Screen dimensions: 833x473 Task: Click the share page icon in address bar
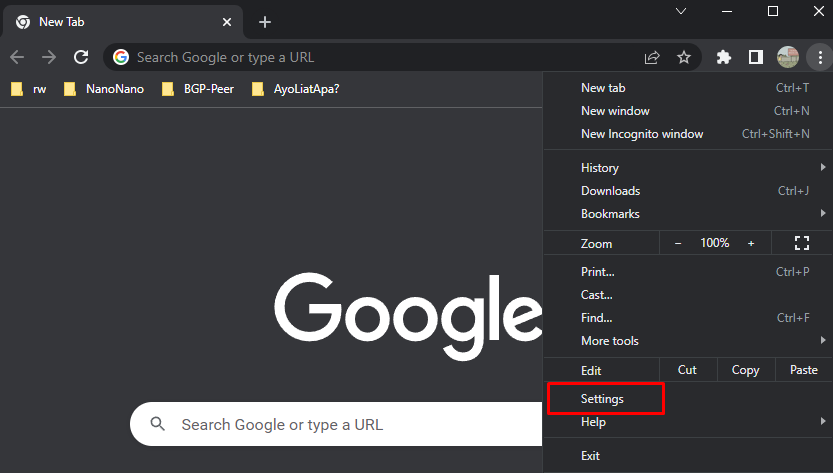(x=652, y=57)
